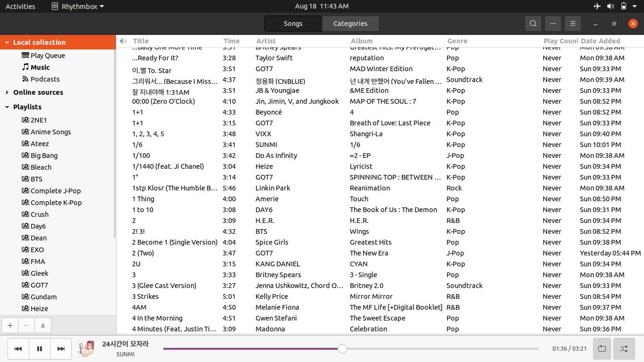The image size is (644, 362).
Task: Collapse the Local collection section
Action: click(7, 42)
